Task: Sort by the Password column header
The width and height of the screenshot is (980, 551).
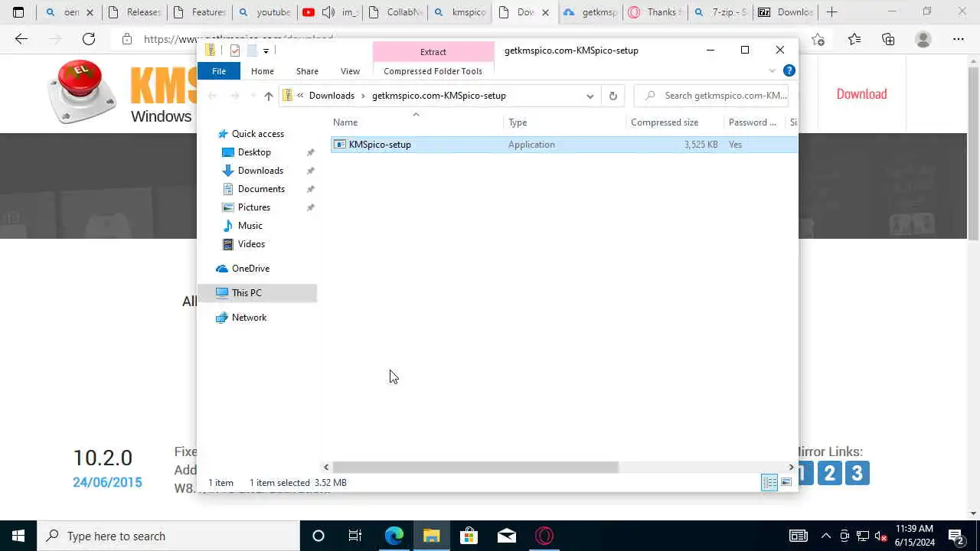Action: click(752, 122)
